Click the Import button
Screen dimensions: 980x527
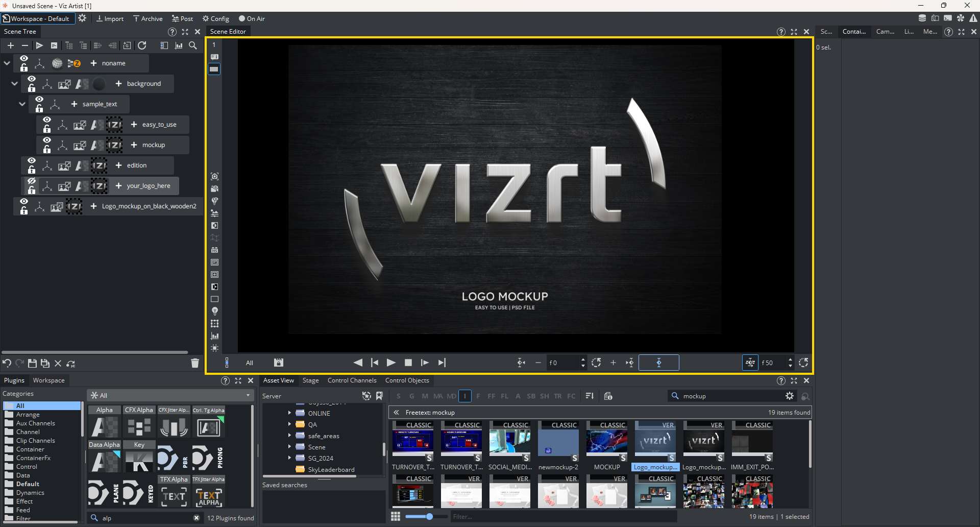coord(110,19)
